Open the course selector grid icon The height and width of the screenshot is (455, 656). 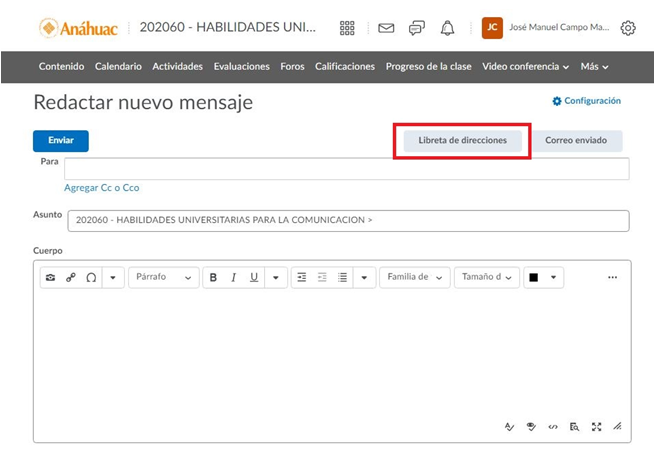[x=347, y=28]
